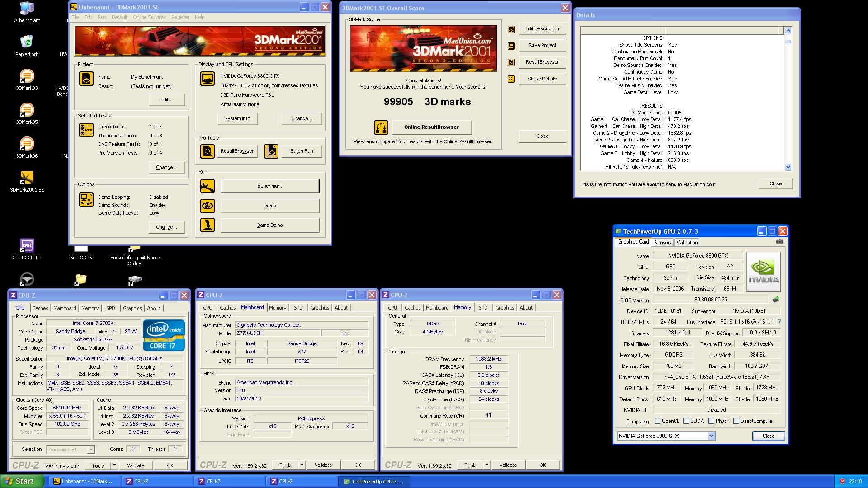Click the Online ResultBrowser chess icon

[381, 127]
